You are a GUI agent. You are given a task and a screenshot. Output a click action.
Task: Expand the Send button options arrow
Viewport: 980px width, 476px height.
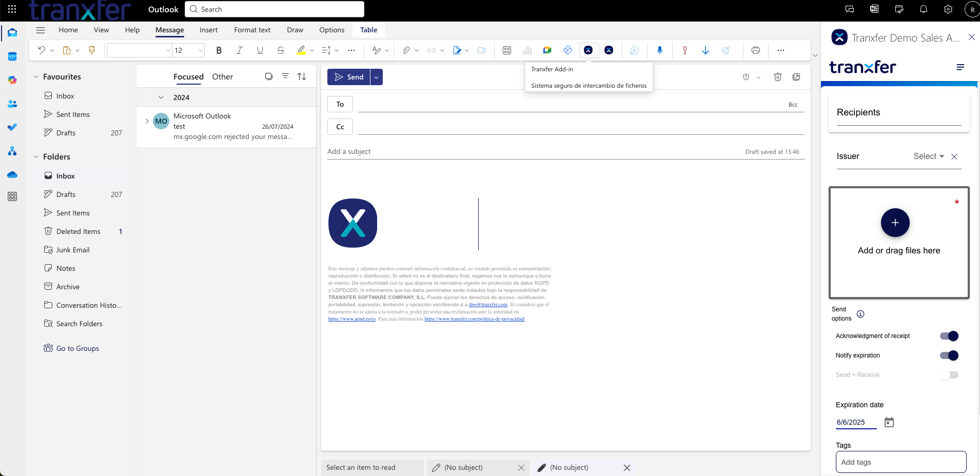[x=376, y=77]
